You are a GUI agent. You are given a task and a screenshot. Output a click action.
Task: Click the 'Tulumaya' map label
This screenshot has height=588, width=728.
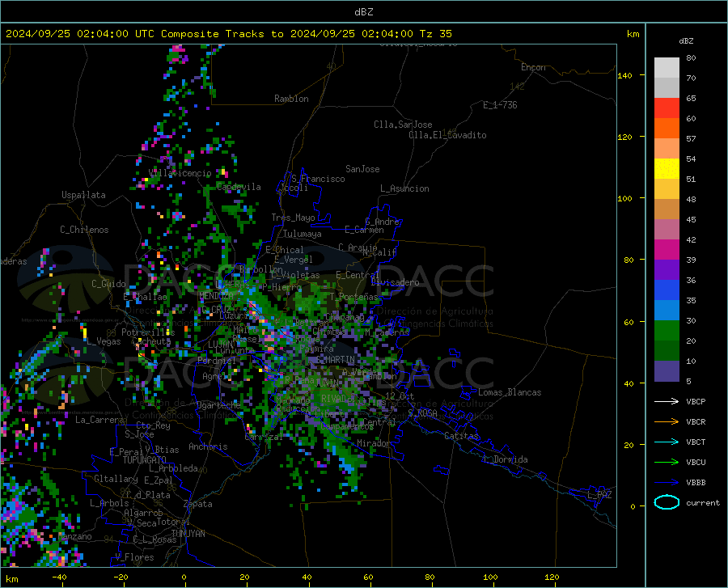tap(303, 234)
